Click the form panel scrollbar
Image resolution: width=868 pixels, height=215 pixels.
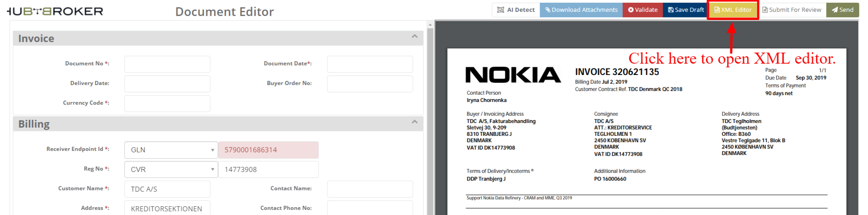430,121
